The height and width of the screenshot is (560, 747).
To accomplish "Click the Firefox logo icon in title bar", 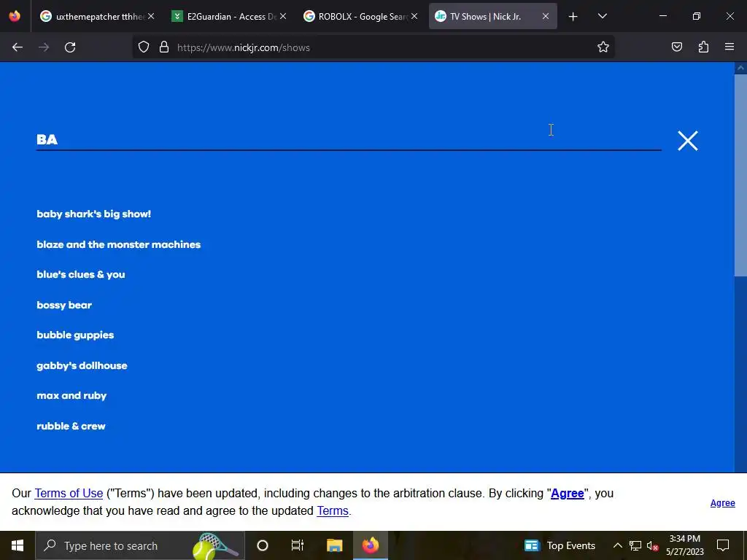I will [x=15, y=16].
